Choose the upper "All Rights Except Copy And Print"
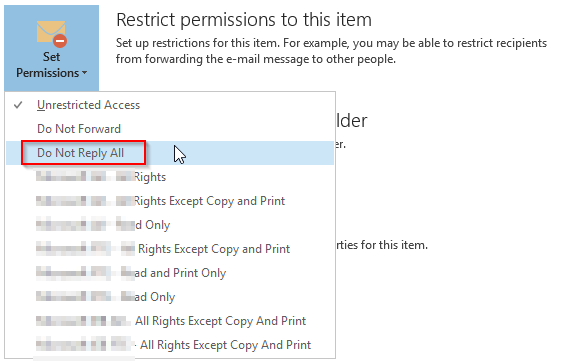This screenshot has height=364, width=561. [171, 321]
